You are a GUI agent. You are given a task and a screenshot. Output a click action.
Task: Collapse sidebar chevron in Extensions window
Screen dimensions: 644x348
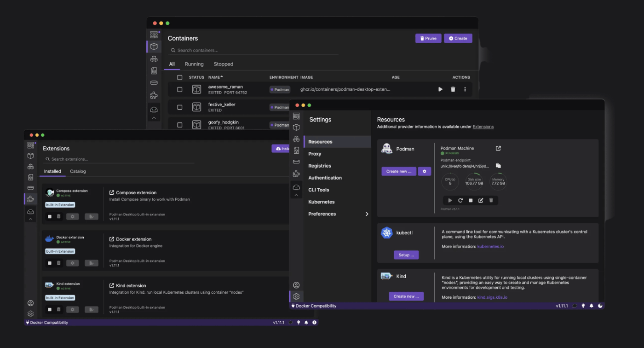(x=30, y=219)
